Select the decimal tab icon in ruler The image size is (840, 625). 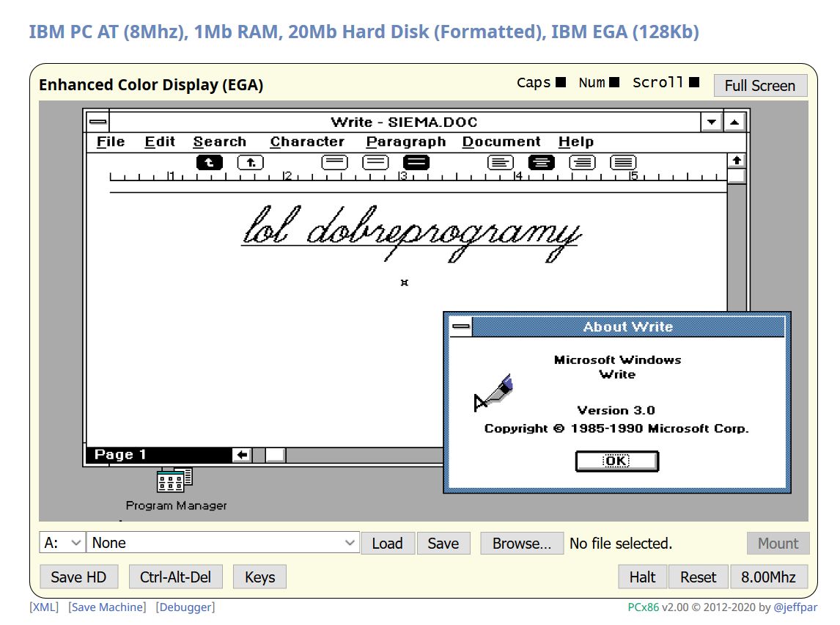coord(251,162)
